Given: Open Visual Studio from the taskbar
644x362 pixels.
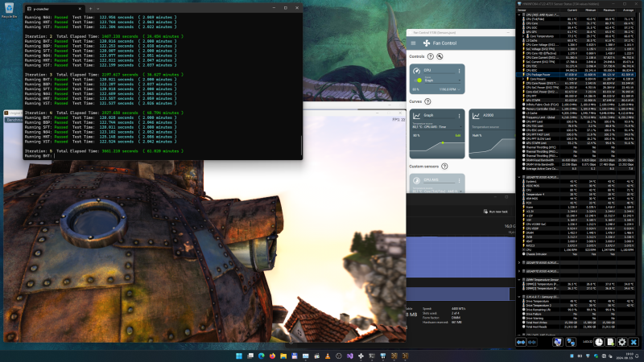Looking at the screenshot, I should coord(350,356).
